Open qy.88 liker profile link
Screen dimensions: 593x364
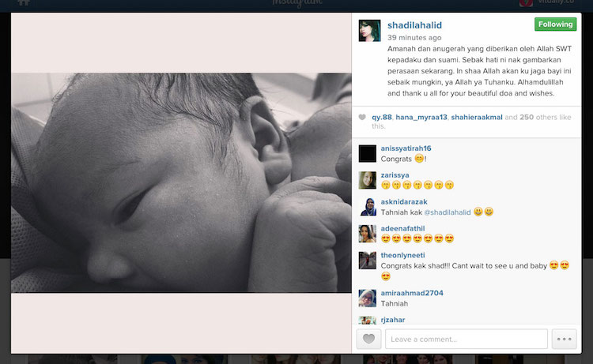pos(382,117)
